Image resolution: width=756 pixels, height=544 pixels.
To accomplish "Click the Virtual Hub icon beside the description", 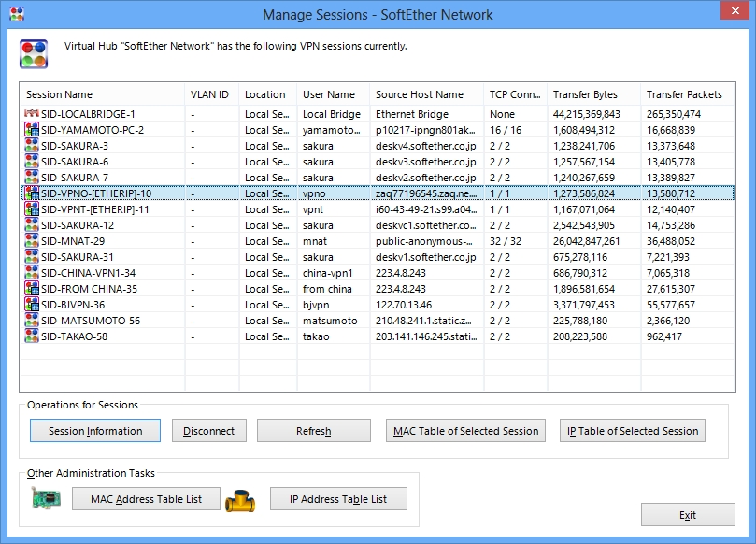I will tap(34, 54).
